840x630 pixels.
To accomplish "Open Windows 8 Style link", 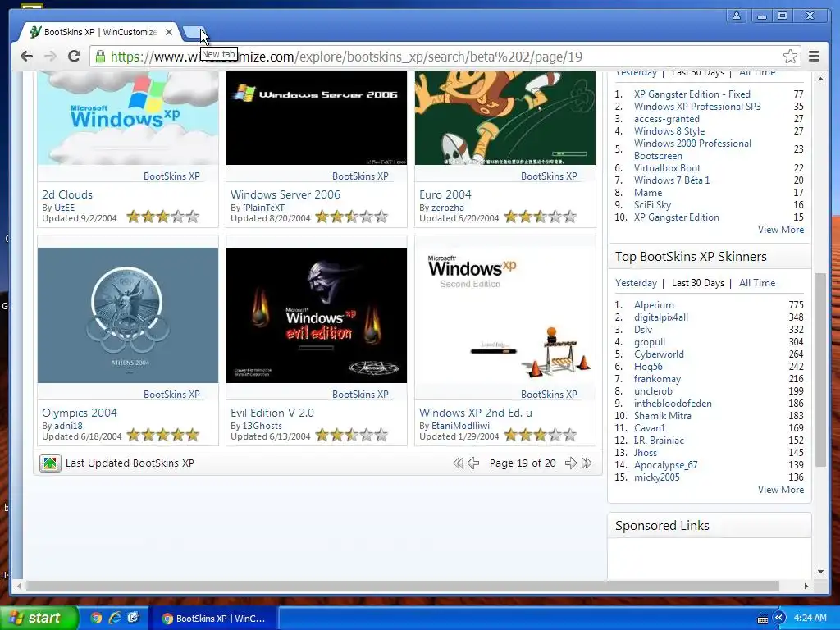I will pyautogui.click(x=669, y=132).
